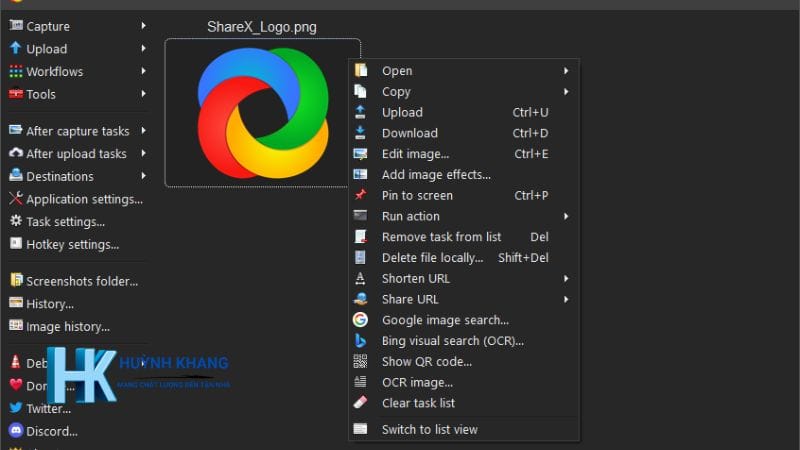Click the Tools label in sidebar
The width and height of the screenshot is (800, 450).
pos(41,94)
